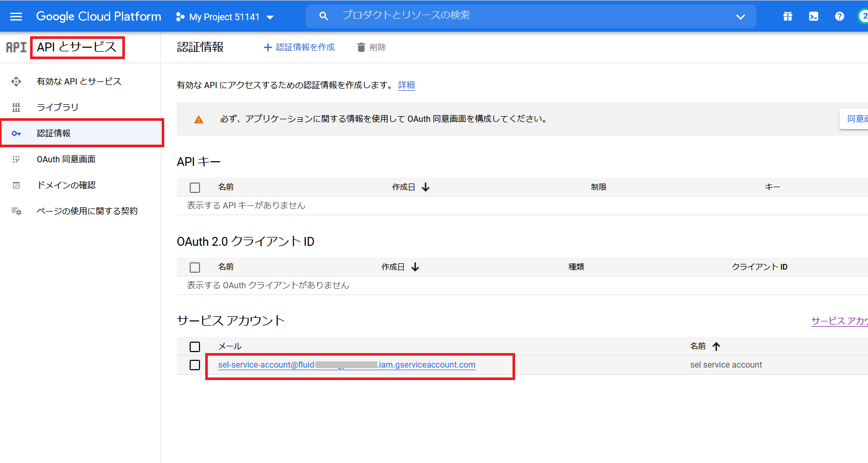This screenshot has height=463, width=868.
Task: Click the 削除 trash button
Action: pyautogui.click(x=371, y=47)
